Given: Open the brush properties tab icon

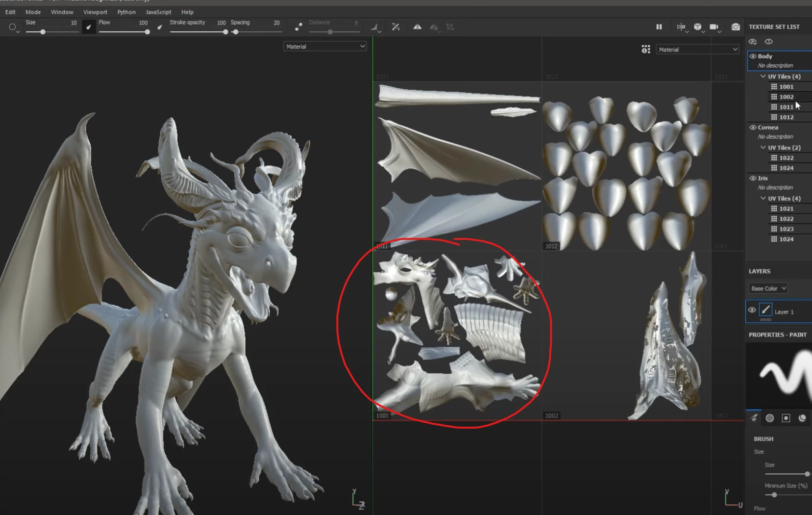Looking at the screenshot, I should 754,418.
